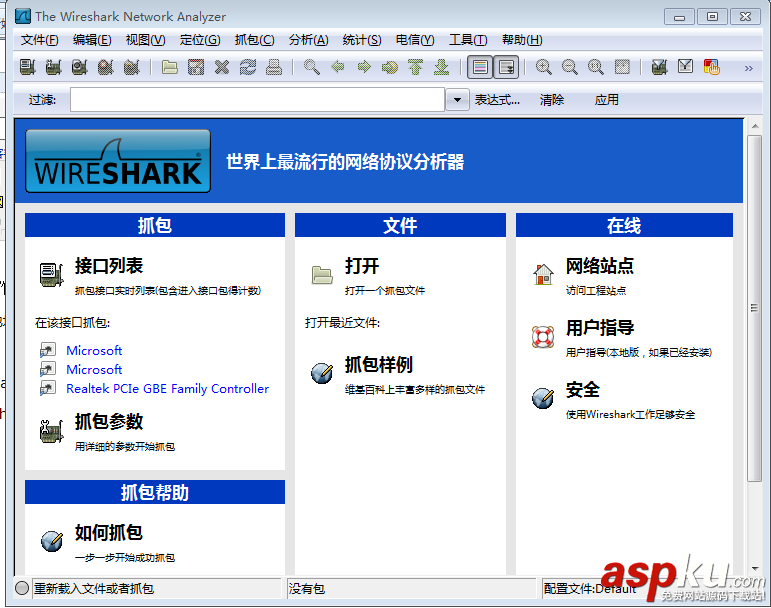This screenshot has height=608, width=771.
Task: Capture on second Microsoft interface
Action: pos(94,370)
